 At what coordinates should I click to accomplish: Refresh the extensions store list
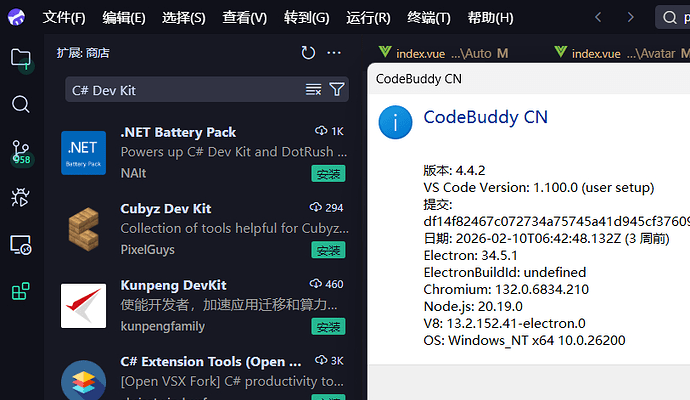[x=308, y=53]
